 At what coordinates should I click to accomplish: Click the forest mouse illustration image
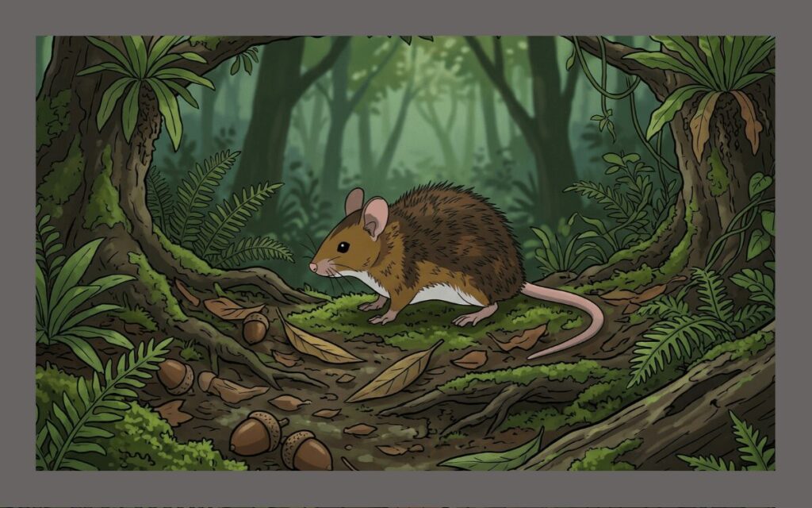point(405,253)
